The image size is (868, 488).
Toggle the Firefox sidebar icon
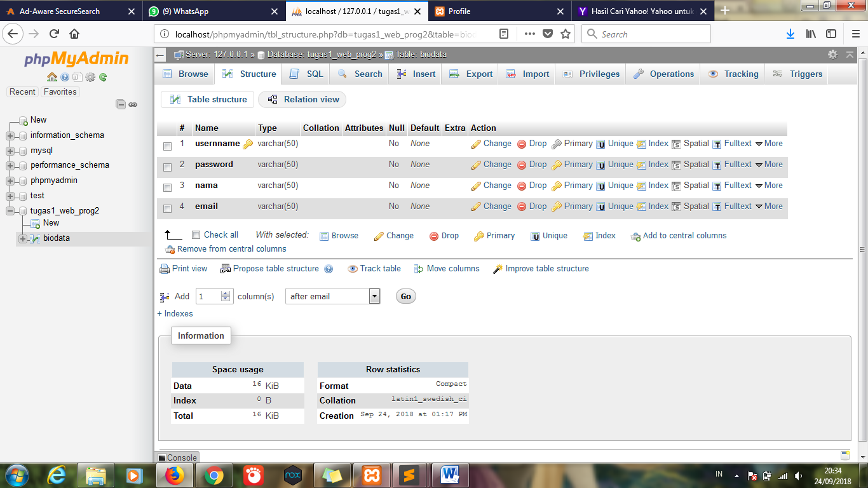coord(831,34)
